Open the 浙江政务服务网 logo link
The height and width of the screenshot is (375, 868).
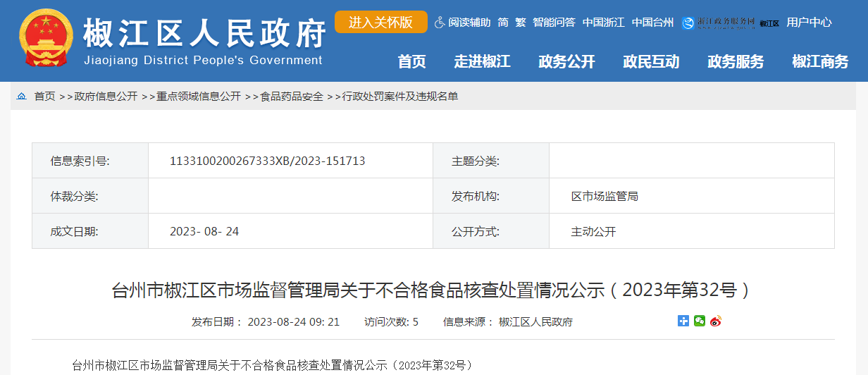tap(719, 23)
